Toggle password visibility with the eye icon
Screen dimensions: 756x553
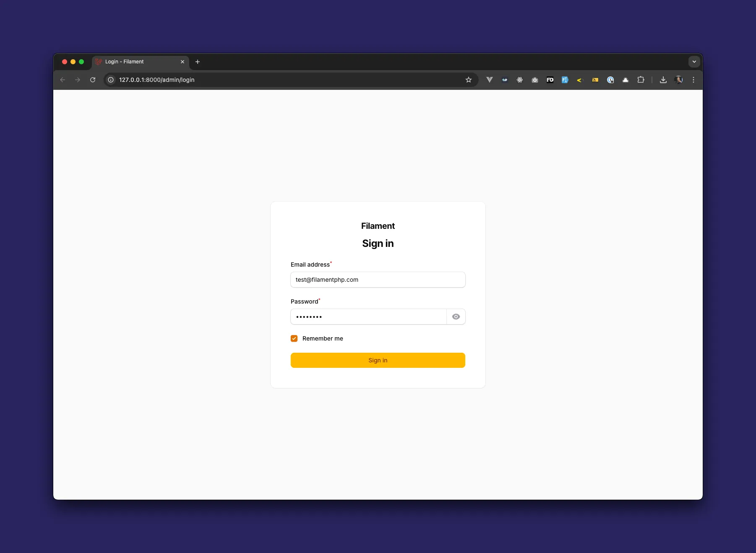pos(456,317)
